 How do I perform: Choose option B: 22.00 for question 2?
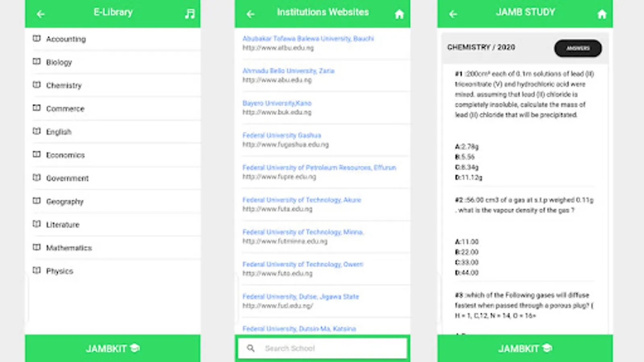coord(467,252)
